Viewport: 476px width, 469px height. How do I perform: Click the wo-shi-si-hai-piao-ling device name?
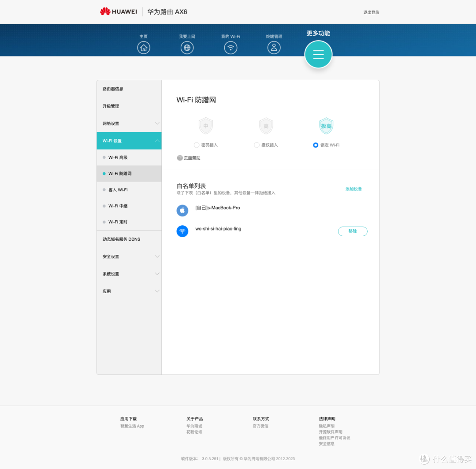tap(218, 229)
